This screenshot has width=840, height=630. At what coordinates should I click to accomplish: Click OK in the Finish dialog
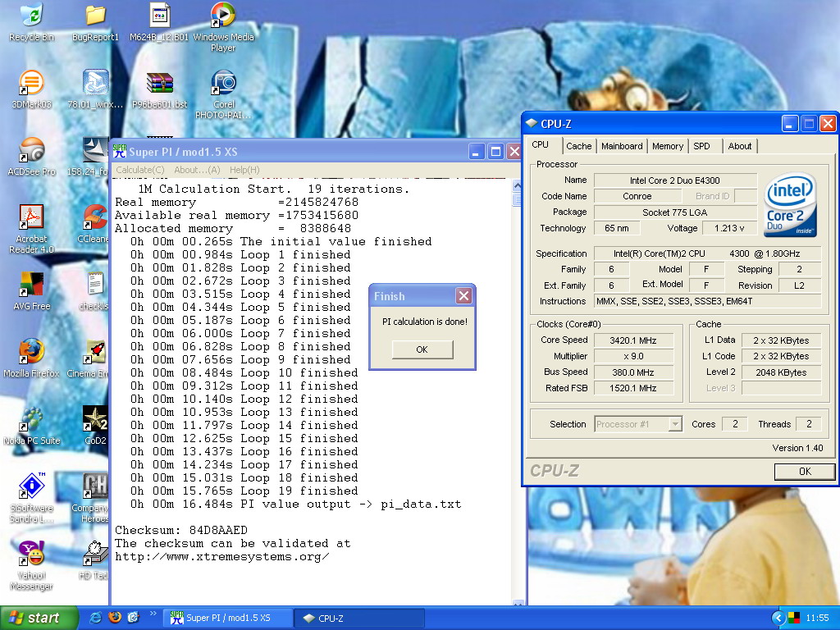[x=422, y=349]
